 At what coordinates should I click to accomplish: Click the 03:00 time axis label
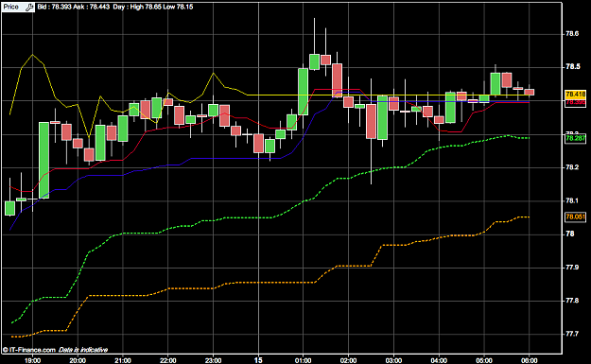point(393,360)
